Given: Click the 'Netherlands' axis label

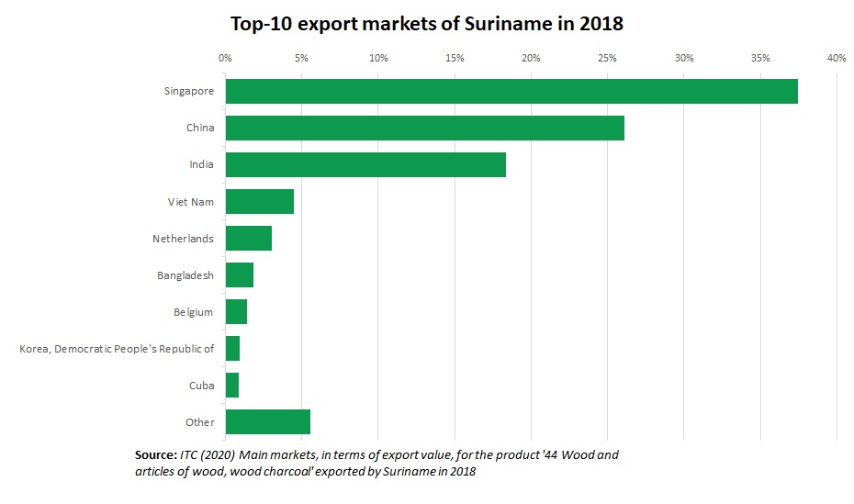Looking at the screenshot, I should pos(183,239).
